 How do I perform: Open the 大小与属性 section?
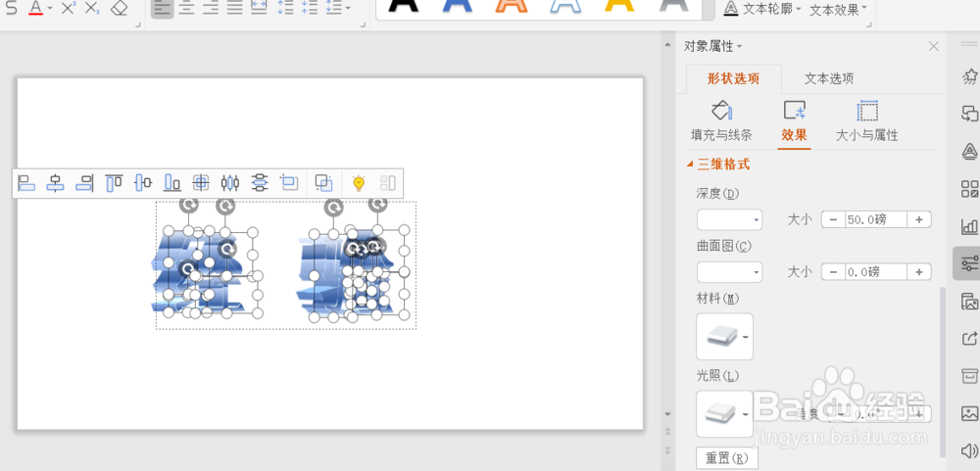point(867,121)
